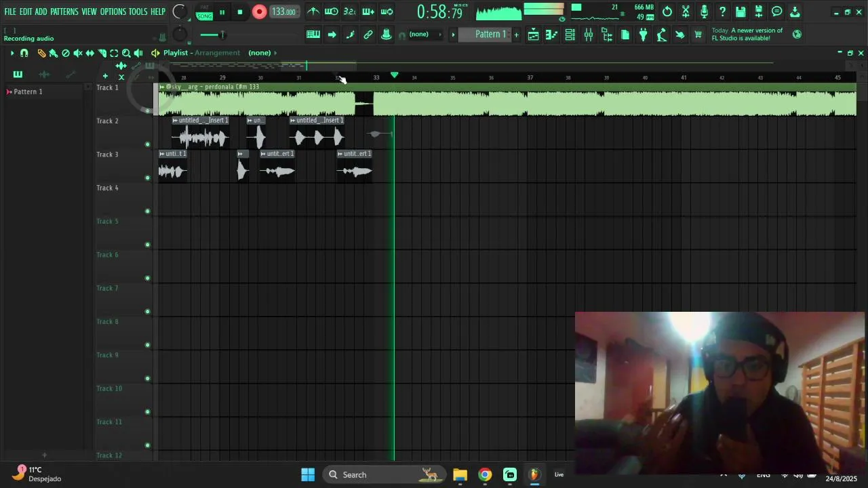Click the undo history icon

(667, 12)
